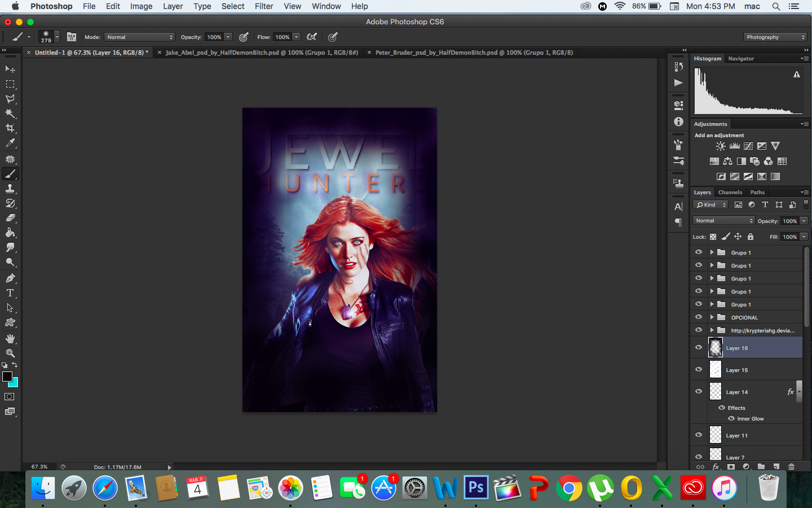The image size is (812, 508).
Task: Select the Custom Shape tool
Action: [x=10, y=323]
